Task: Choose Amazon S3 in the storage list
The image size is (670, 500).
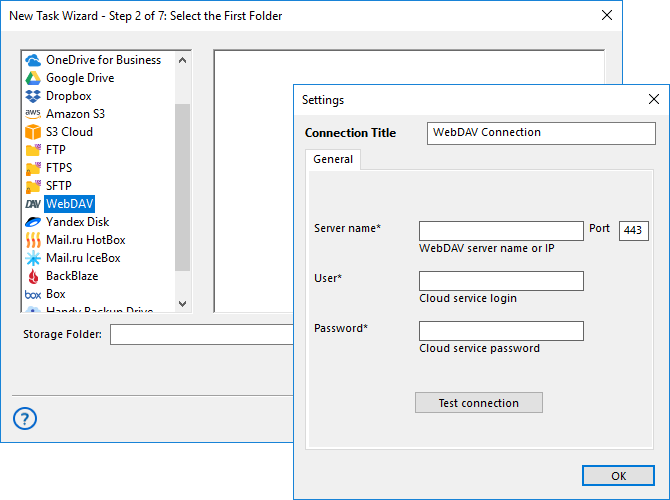Action: point(75,114)
